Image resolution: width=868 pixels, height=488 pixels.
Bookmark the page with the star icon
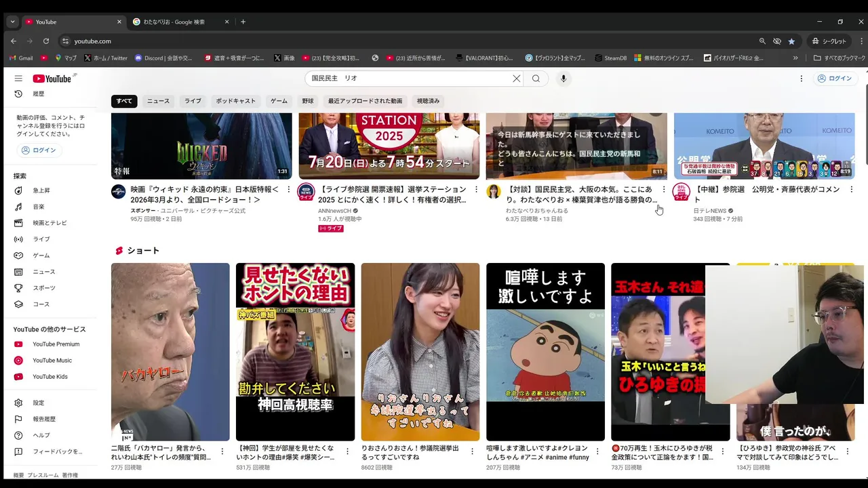click(791, 41)
